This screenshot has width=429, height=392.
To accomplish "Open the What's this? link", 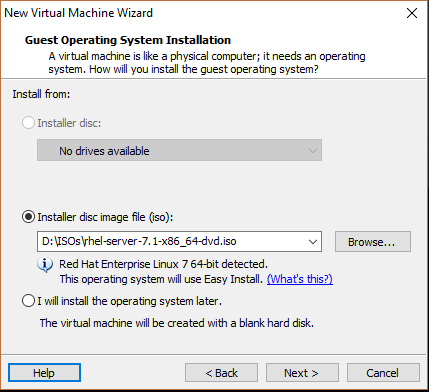I will click(x=300, y=279).
